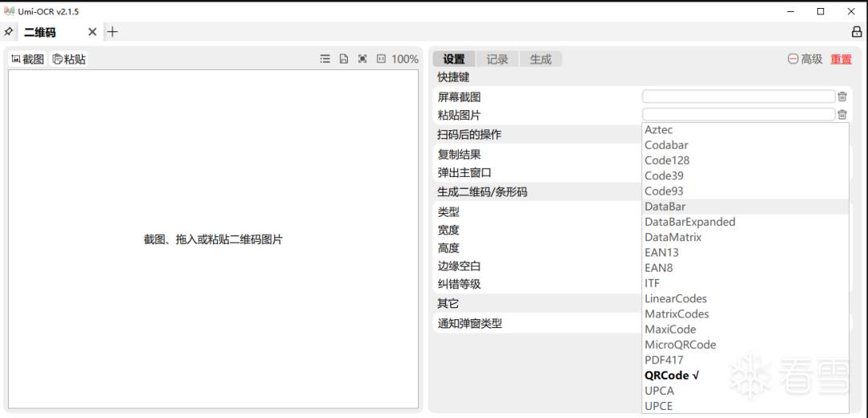868x418 pixels.
Task: Click the 1:1 actual size icon beside 100%
Action: pos(381,59)
